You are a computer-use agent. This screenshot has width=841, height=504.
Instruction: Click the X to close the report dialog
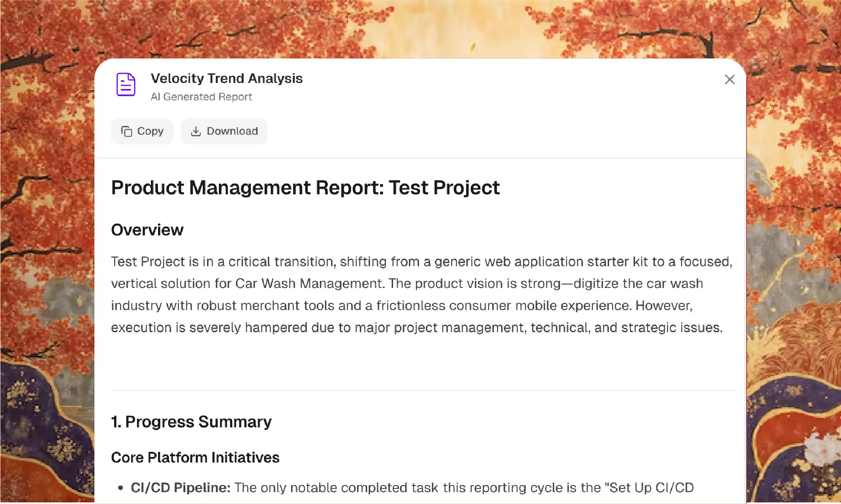pos(729,80)
